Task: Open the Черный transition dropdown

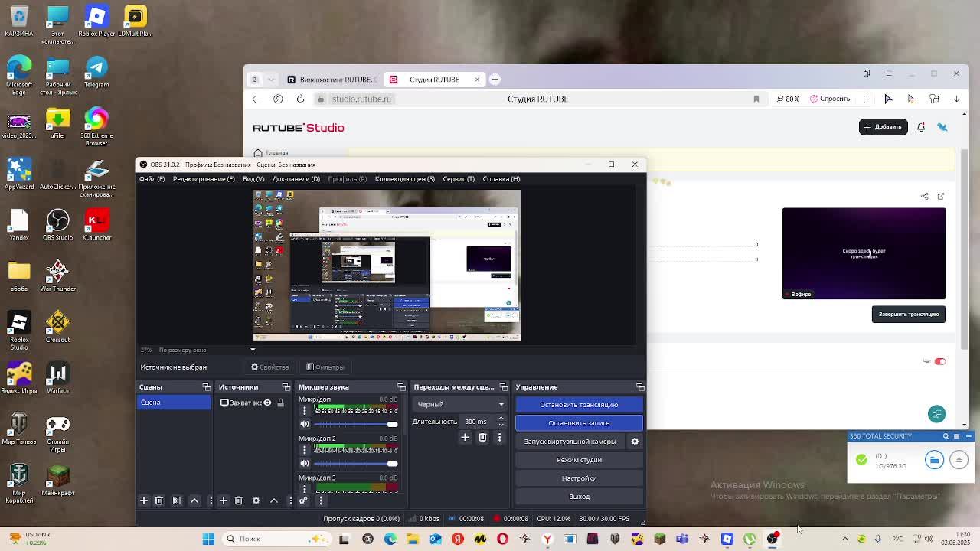Action: 459,404
